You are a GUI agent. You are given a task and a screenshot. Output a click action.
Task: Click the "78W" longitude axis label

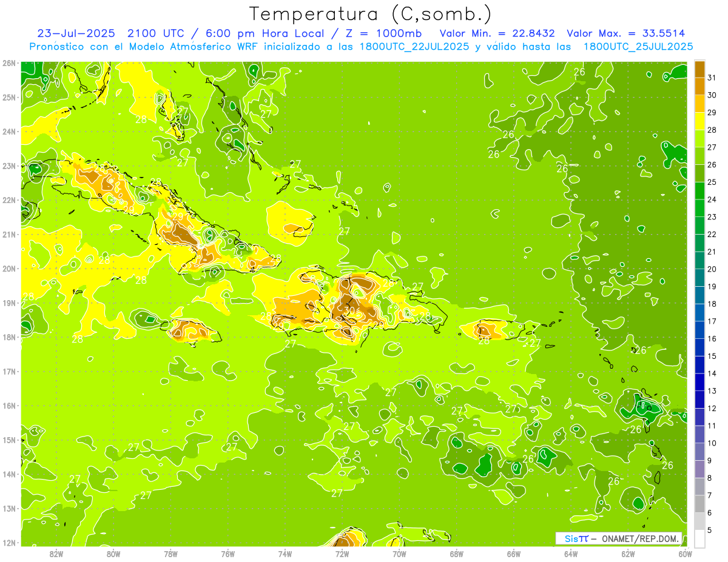tap(170, 554)
